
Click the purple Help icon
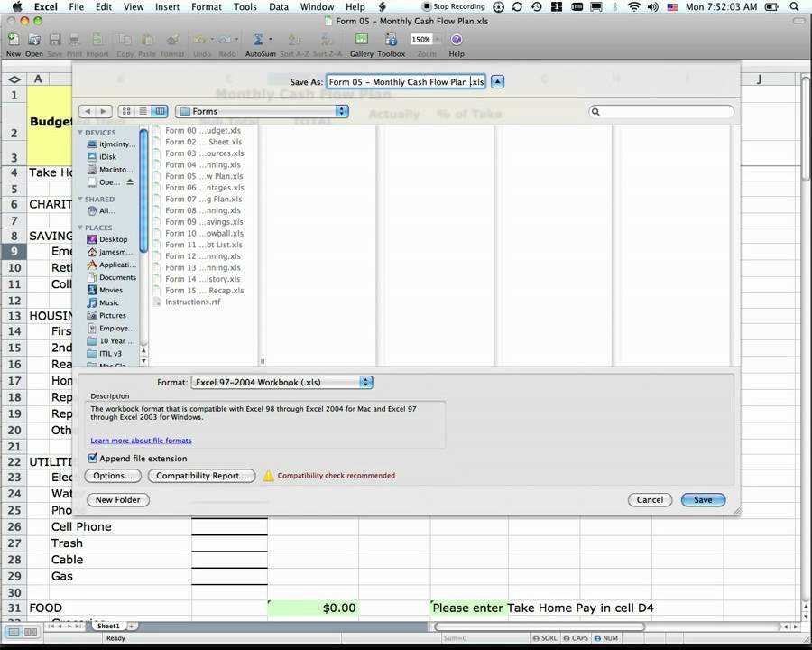(457, 40)
